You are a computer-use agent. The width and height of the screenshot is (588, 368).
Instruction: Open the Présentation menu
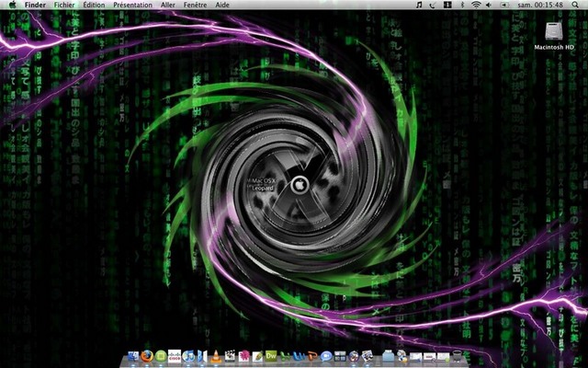point(132,5)
